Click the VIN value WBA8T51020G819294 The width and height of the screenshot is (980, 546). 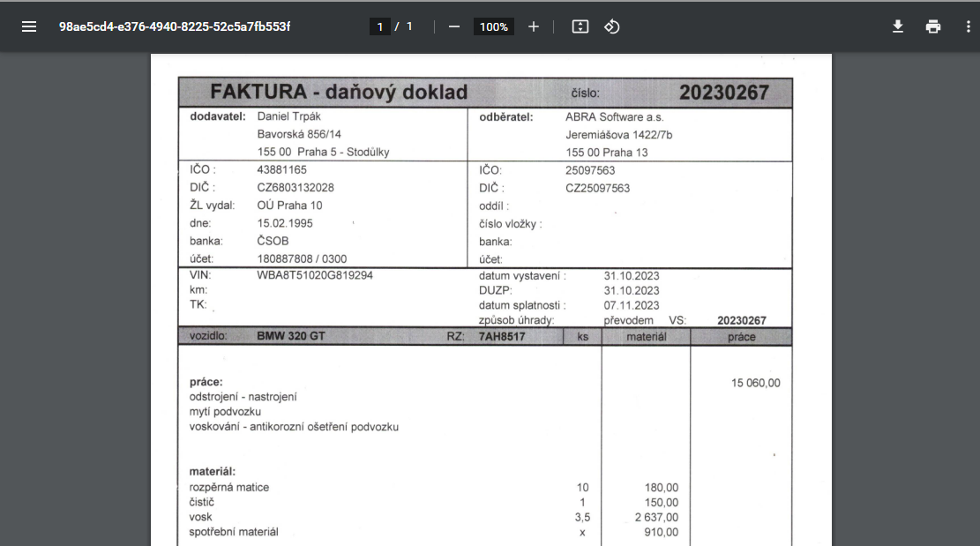[315, 275]
